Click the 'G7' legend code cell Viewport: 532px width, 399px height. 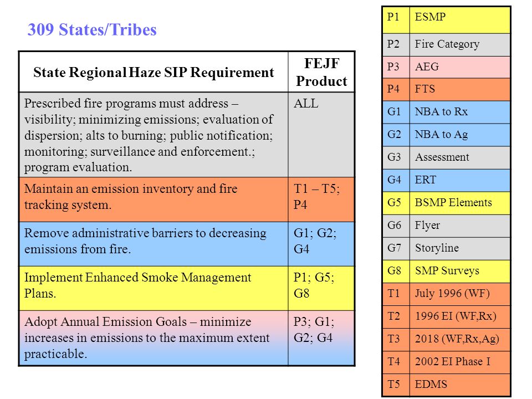pyautogui.click(x=396, y=249)
